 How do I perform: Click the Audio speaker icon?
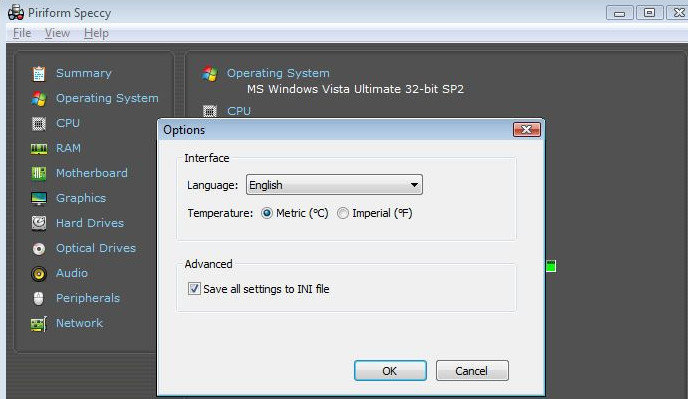tap(39, 274)
